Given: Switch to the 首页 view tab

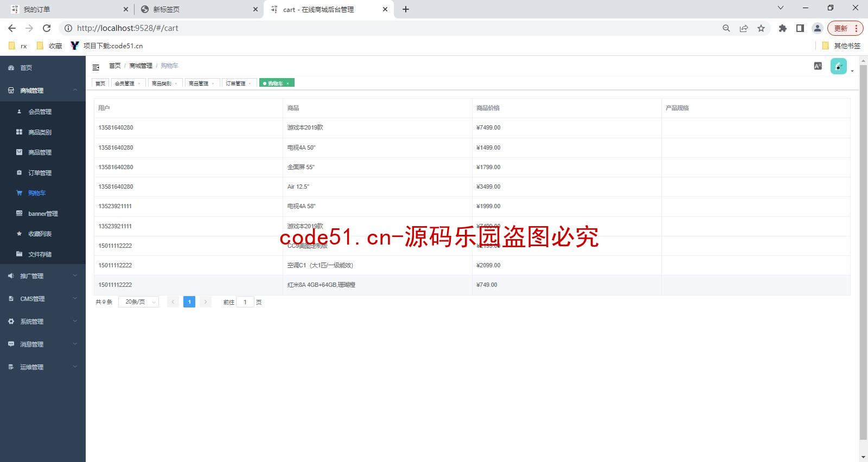Looking at the screenshot, I should (100, 83).
